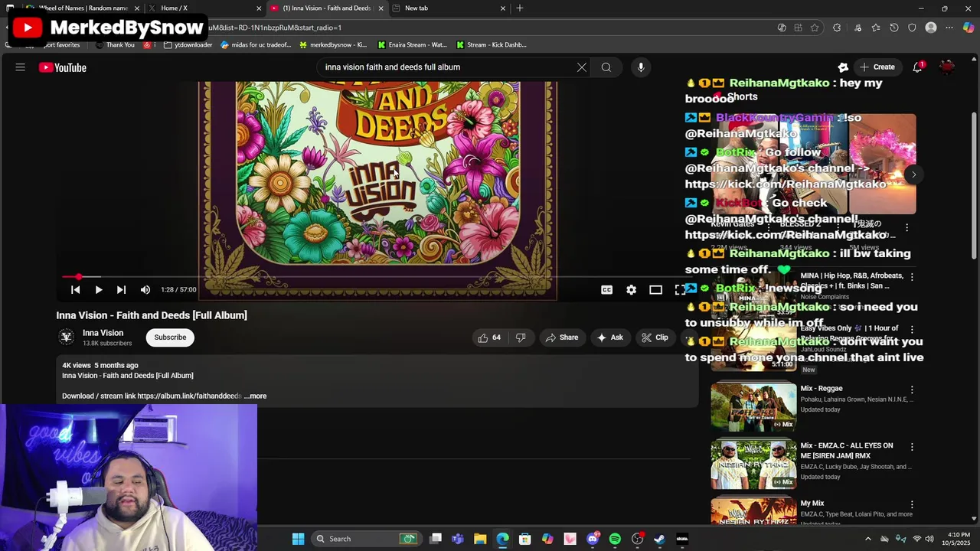Open the YouTube account avatar menu

(x=948, y=67)
